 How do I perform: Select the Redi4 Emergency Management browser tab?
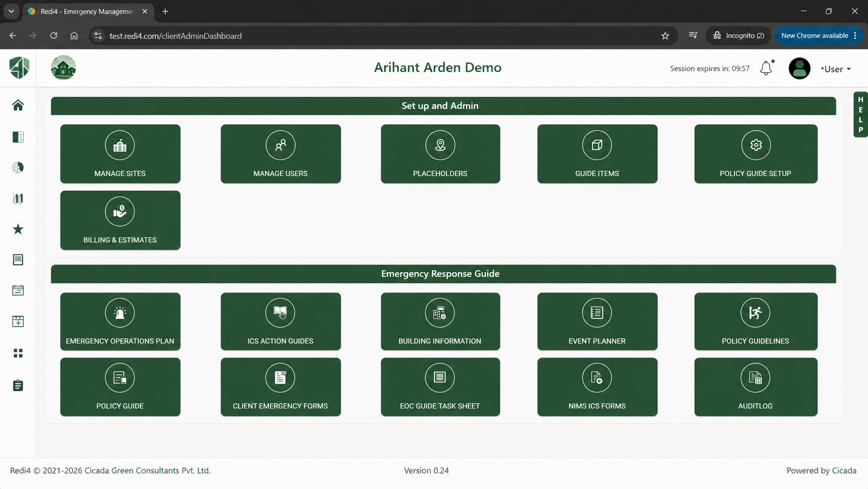pos(88,11)
